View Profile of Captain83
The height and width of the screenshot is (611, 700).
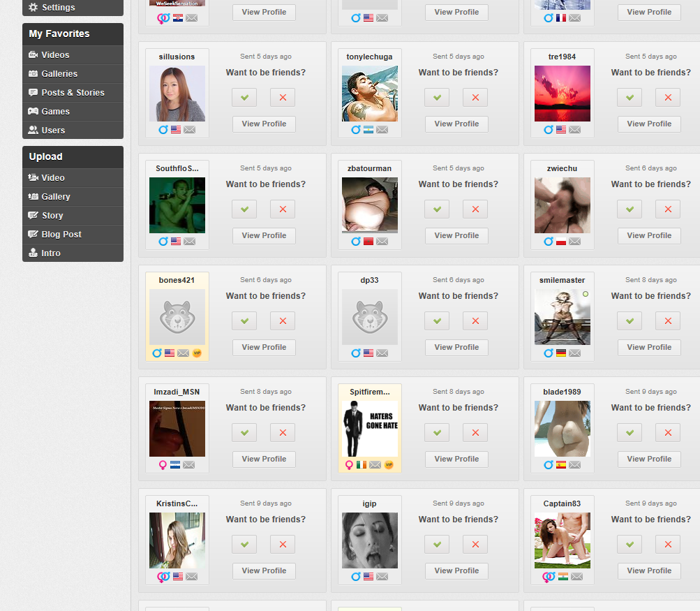point(649,570)
